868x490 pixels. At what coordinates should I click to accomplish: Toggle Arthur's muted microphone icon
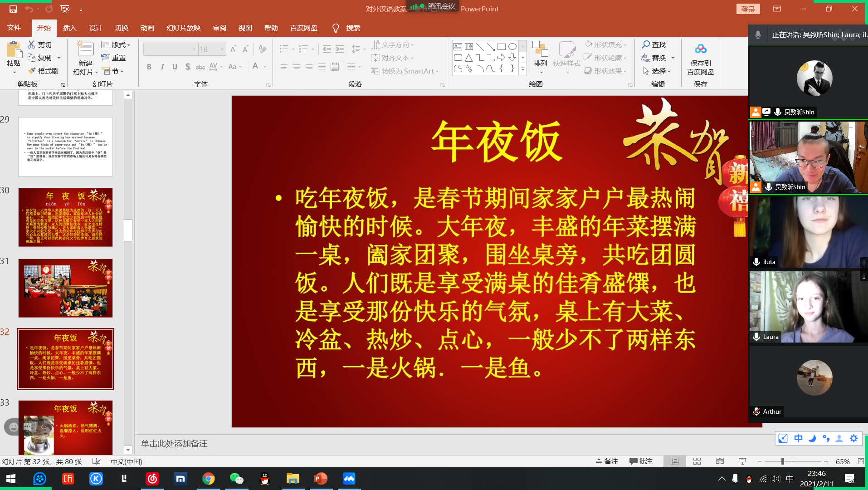point(756,412)
